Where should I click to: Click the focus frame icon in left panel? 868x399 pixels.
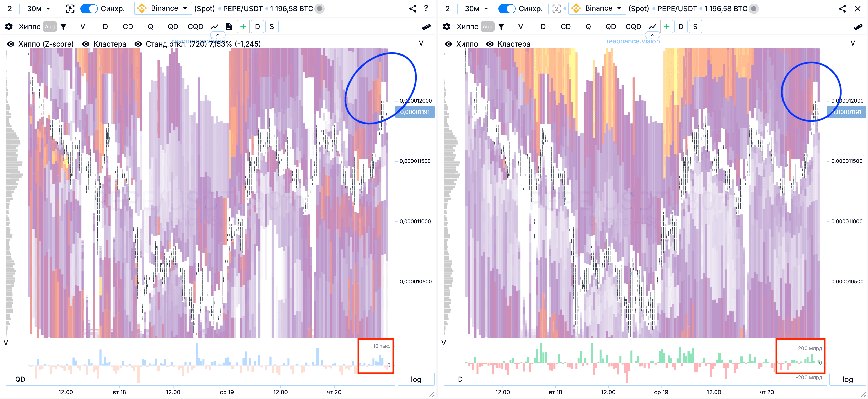70,8
